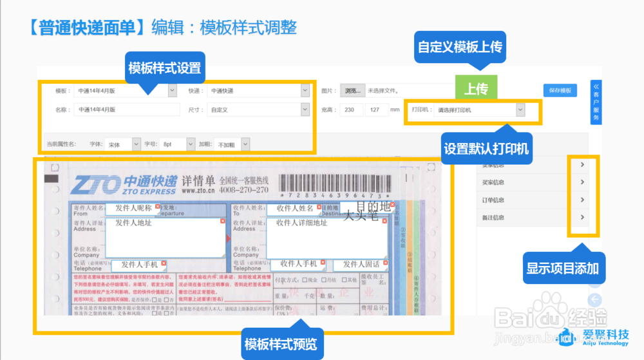Click the 保存模板 button
644x360 pixels.
click(560, 90)
